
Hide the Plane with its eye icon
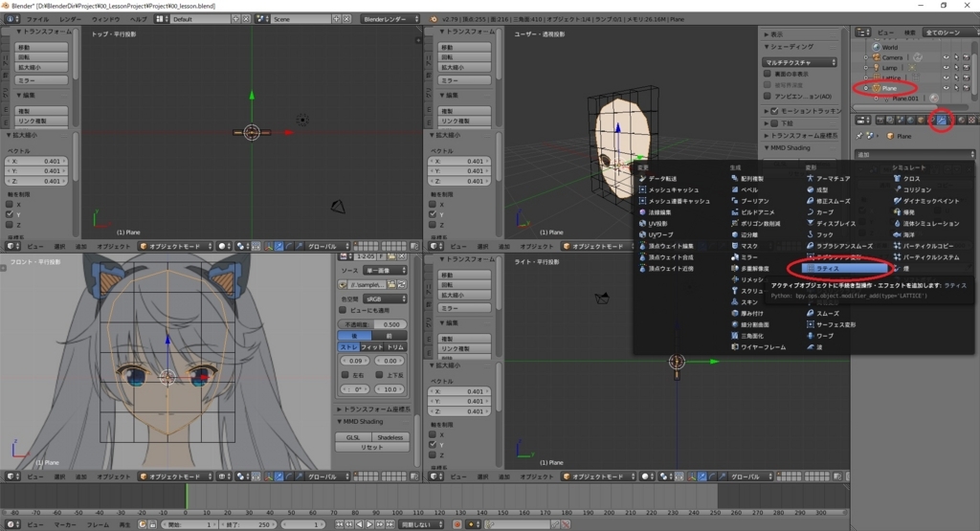tap(947, 88)
